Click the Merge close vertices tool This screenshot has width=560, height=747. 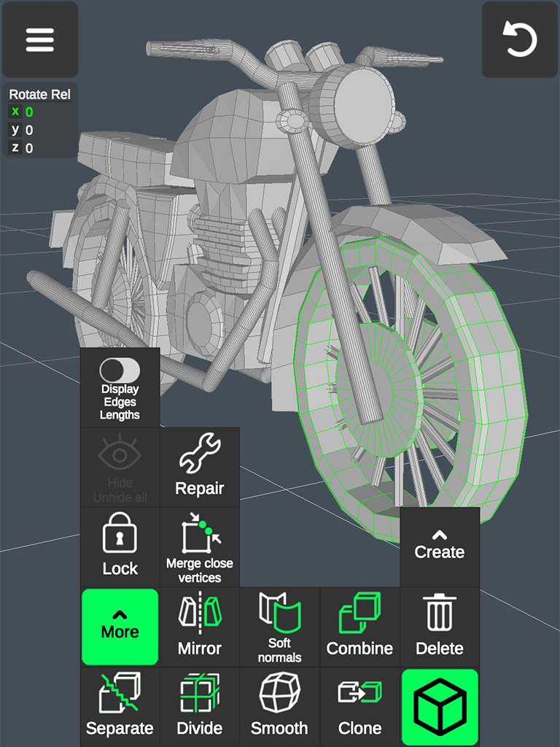click(200, 547)
